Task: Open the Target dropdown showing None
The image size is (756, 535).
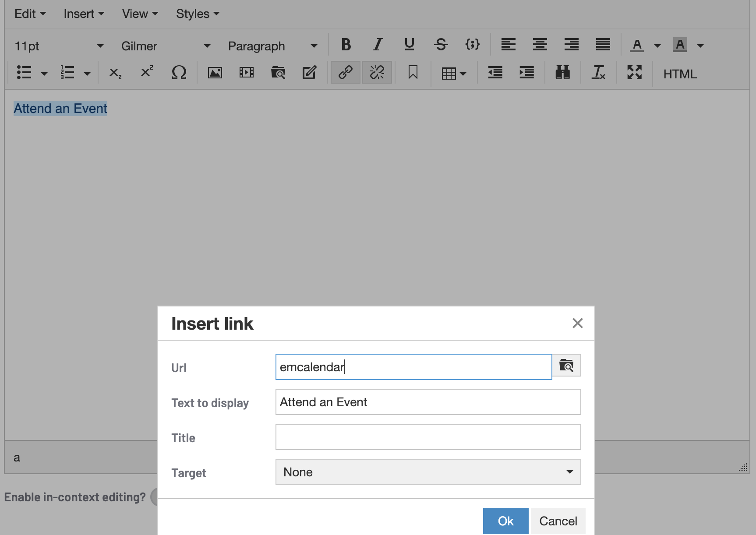Action: [x=428, y=472]
